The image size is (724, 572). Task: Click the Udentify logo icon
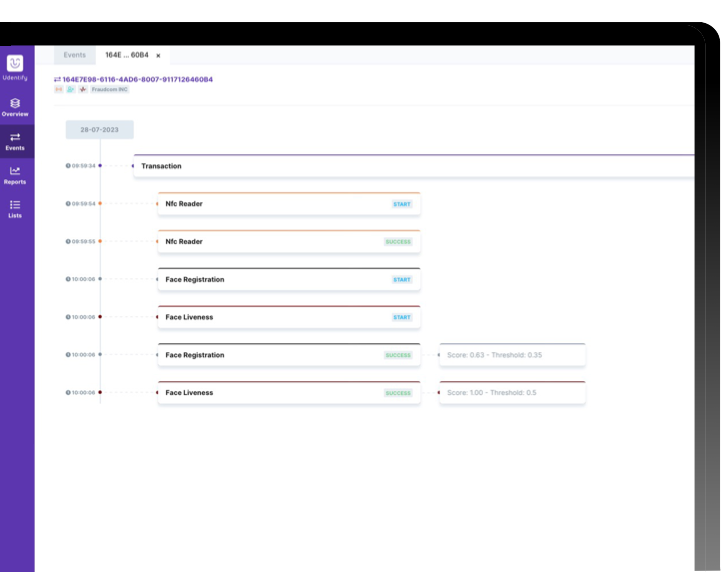(15, 64)
